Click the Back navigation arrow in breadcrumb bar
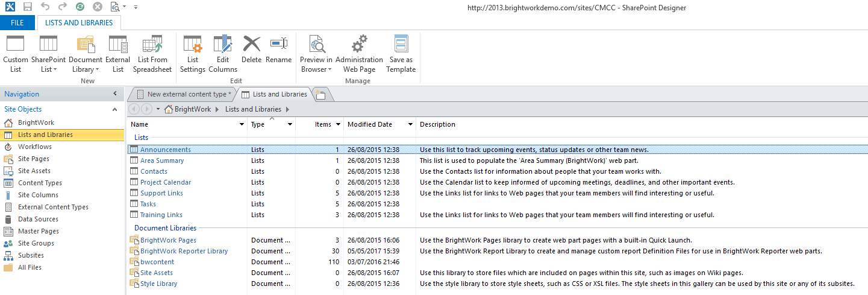 tap(134, 109)
